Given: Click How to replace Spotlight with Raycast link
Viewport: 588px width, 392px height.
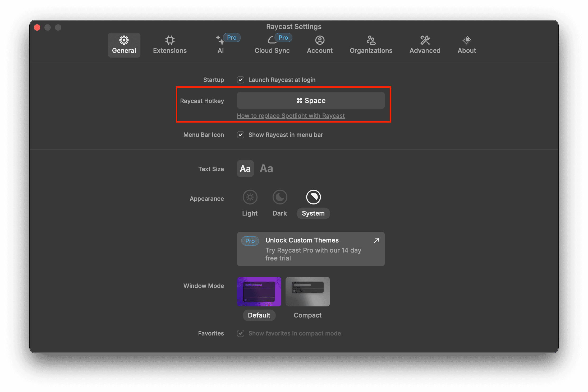Looking at the screenshot, I should pyautogui.click(x=291, y=115).
